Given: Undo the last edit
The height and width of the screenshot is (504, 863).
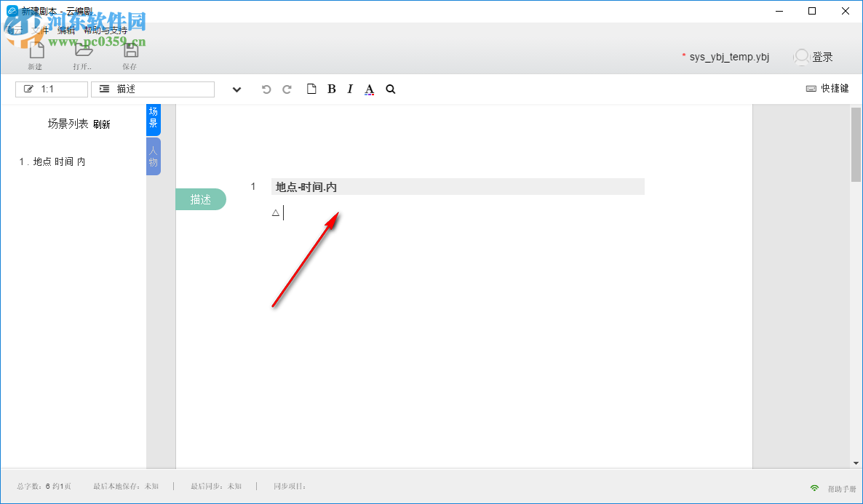Looking at the screenshot, I should [x=267, y=89].
